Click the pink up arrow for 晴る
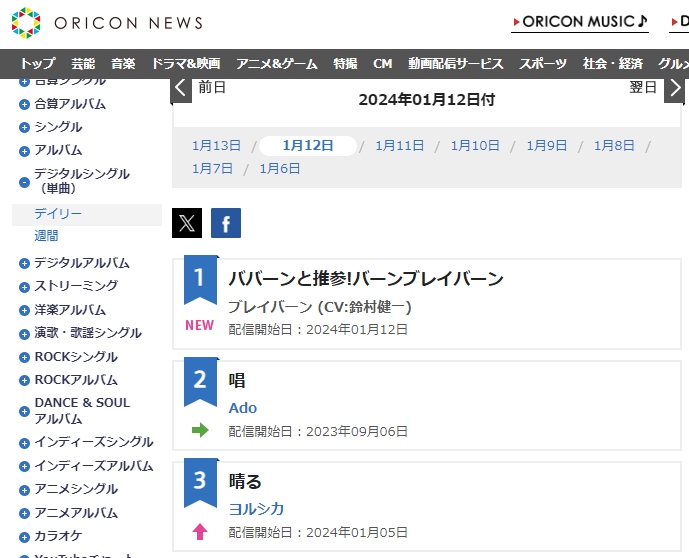The width and height of the screenshot is (689, 558). [200, 532]
